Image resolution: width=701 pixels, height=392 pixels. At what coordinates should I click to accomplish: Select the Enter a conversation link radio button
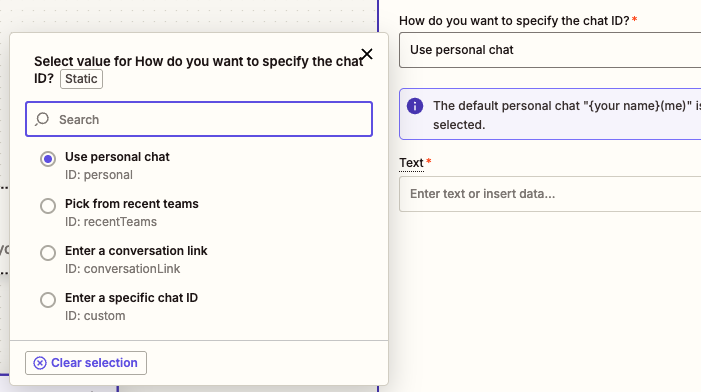coord(48,253)
